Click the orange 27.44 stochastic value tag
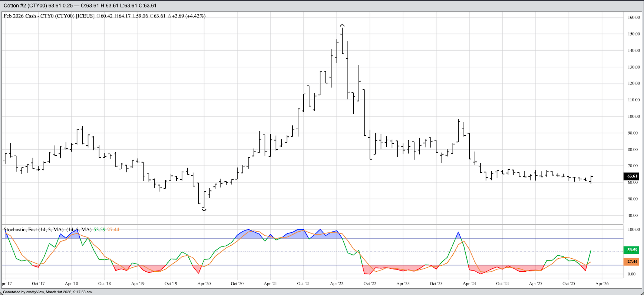 point(632,262)
